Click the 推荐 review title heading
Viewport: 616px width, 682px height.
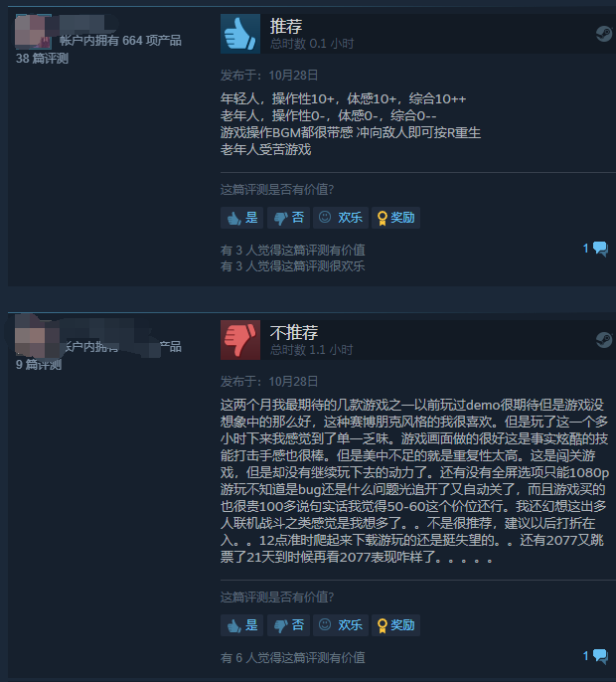[285, 27]
